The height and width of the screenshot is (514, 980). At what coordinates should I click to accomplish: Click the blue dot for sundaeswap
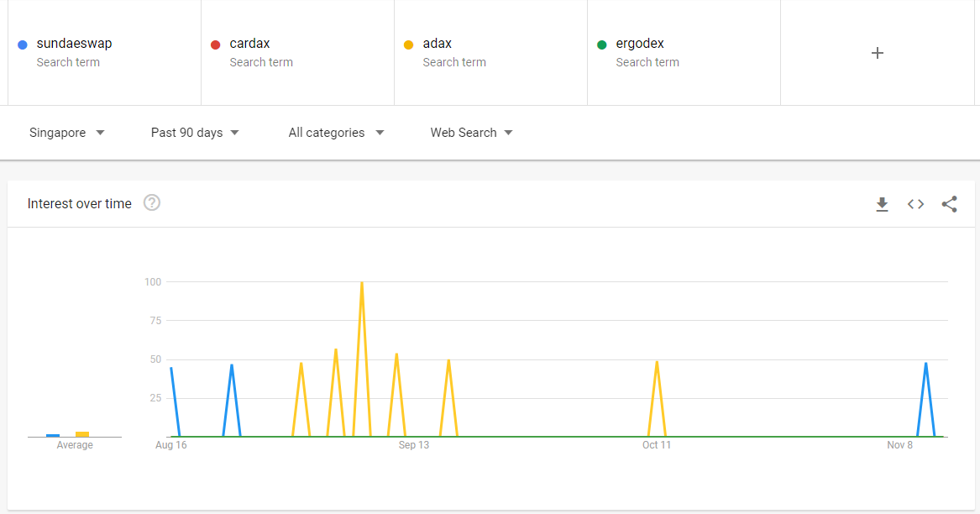click(x=23, y=45)
